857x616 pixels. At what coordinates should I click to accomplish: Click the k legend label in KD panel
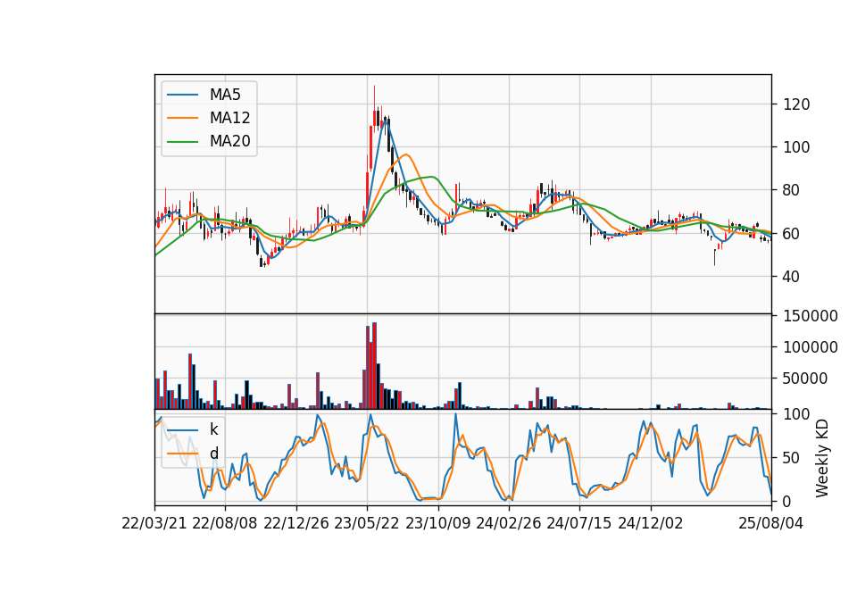click(213, 429)
